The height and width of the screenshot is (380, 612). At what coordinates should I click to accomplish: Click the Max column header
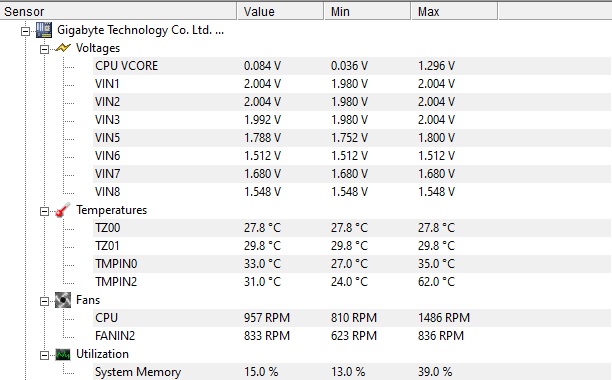pyautogui.click(x=454, y=11)
